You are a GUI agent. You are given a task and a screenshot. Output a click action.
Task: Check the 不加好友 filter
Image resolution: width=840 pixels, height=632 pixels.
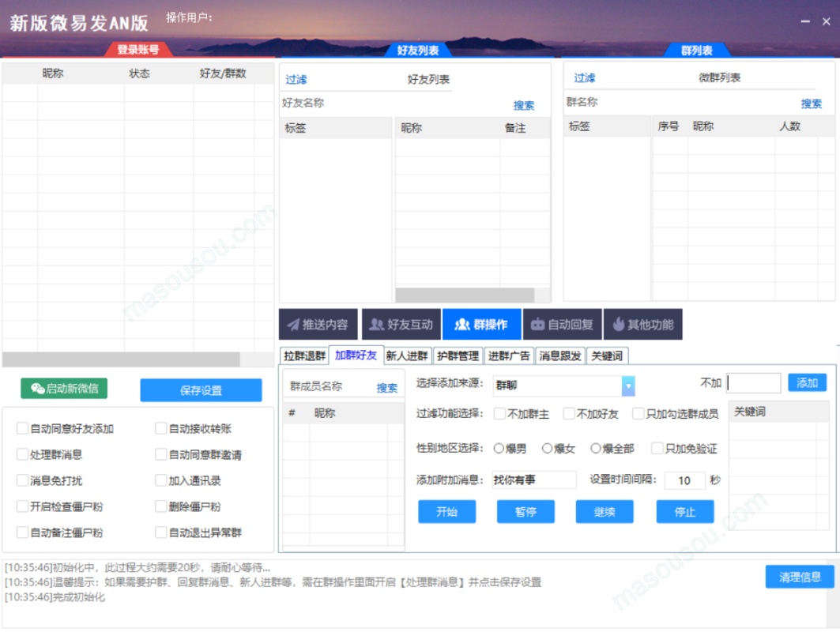pyautogui.click(x=569, y=413)
